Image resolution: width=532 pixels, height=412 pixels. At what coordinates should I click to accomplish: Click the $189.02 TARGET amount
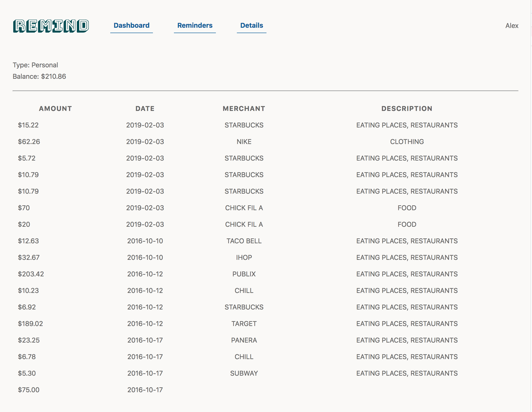31,324
